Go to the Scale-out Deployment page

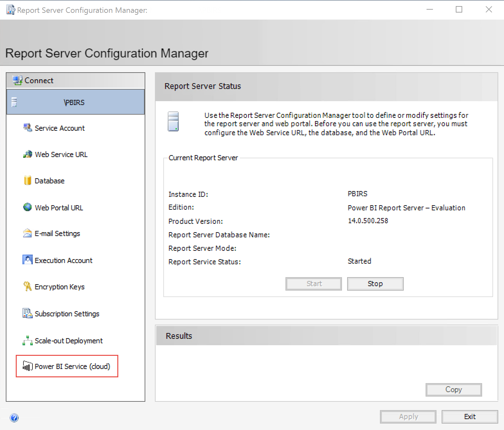click(68, 341)
